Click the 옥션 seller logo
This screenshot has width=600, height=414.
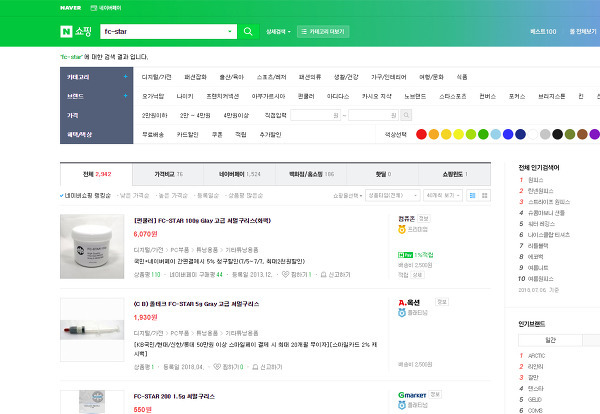point(409,302)
